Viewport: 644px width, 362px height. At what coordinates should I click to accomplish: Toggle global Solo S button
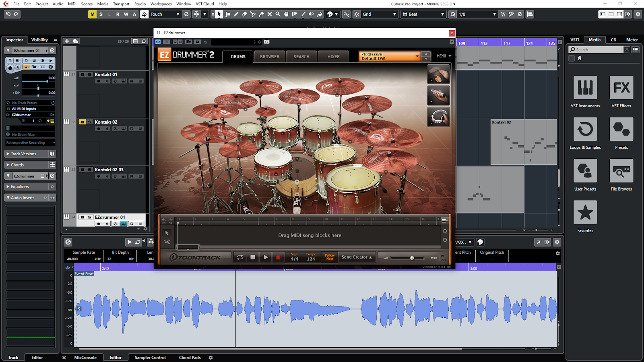tap(101, 14)
